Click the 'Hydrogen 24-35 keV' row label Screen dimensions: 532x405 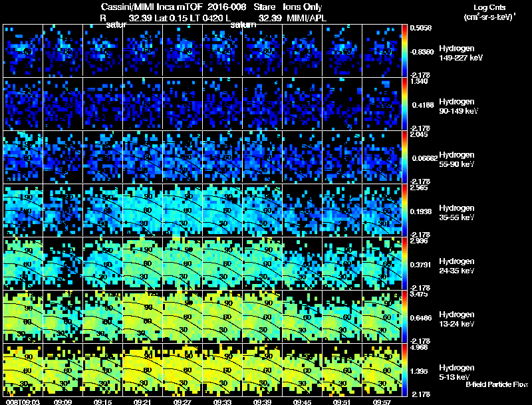tap(457, 266)
